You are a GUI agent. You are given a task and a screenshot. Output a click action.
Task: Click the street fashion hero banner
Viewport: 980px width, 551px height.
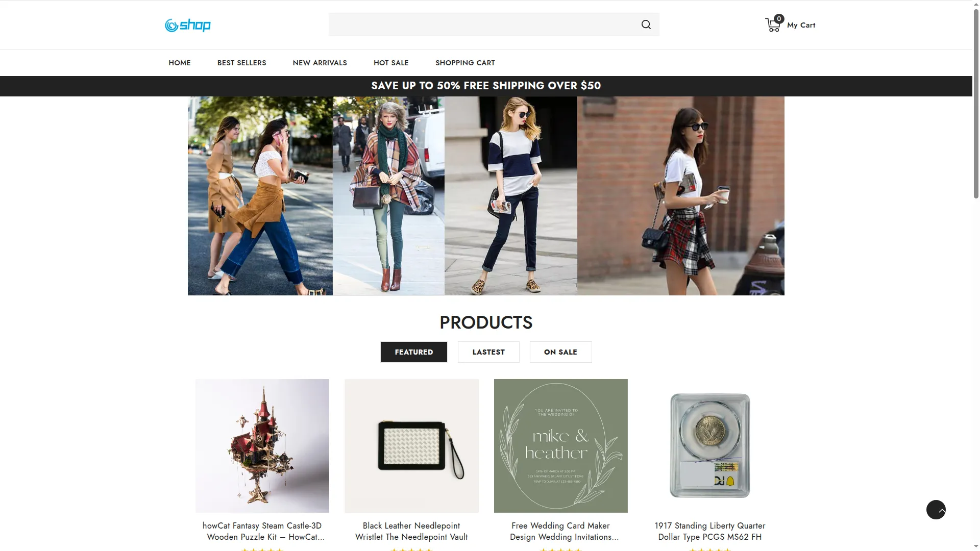[486, 196]
